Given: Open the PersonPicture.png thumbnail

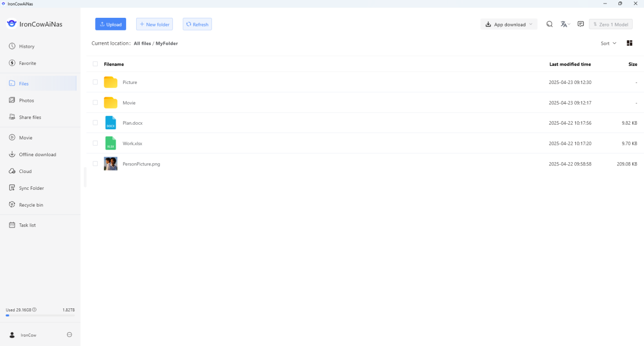Looking at the screenshot, I should point(110,164).
